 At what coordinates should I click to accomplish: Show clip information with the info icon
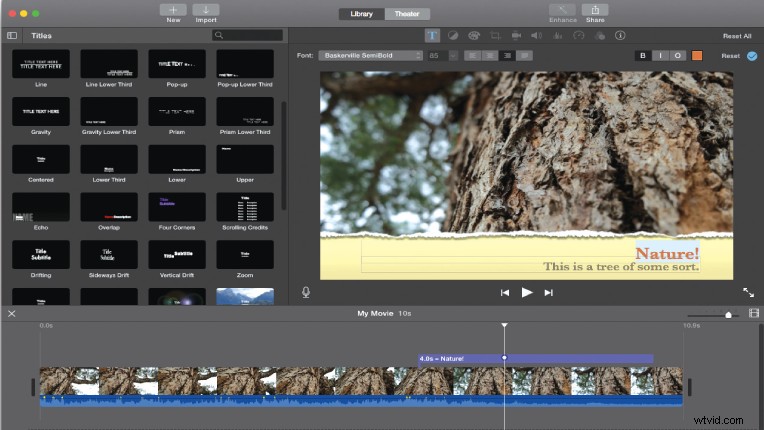pos(621,35)
